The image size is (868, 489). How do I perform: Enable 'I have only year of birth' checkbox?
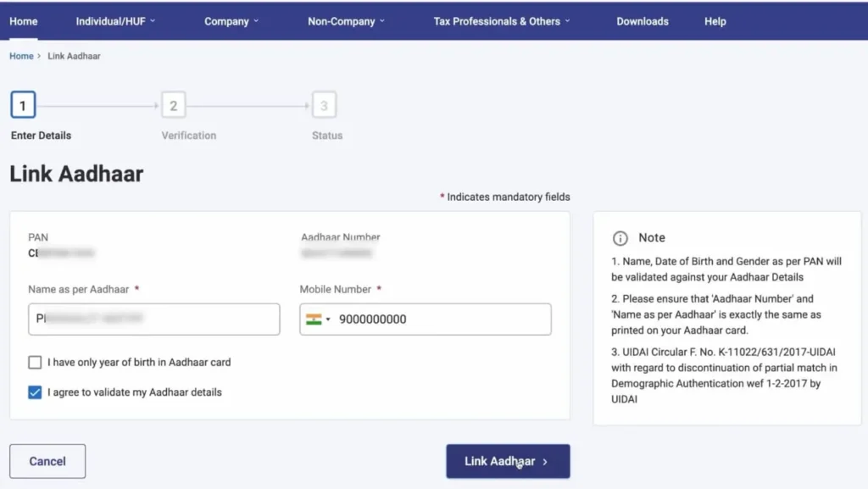35,363
